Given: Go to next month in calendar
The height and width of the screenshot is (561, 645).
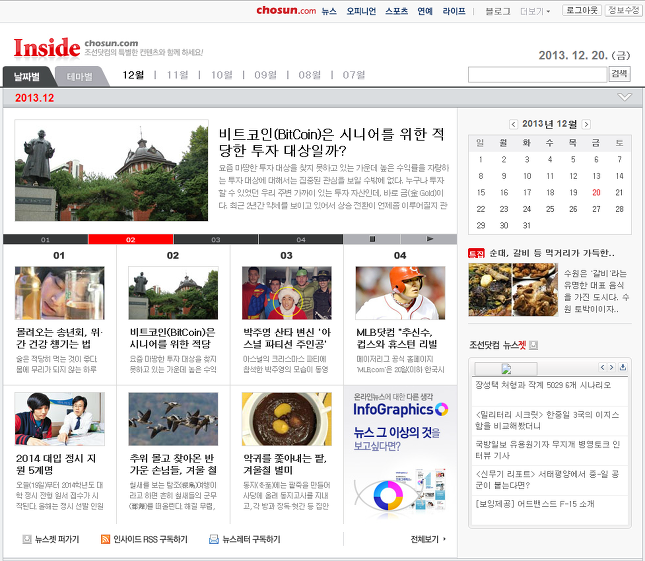Looking at the screenshot, I should coord(586,124).
